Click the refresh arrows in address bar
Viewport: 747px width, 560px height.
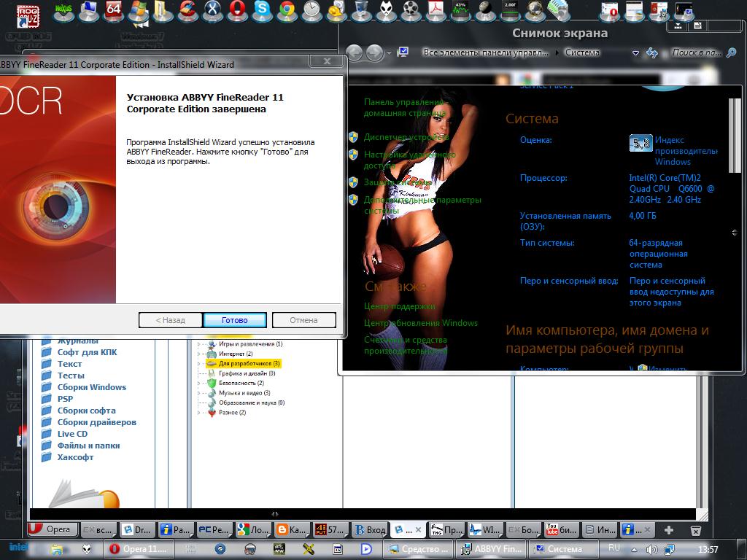[651, 52]
